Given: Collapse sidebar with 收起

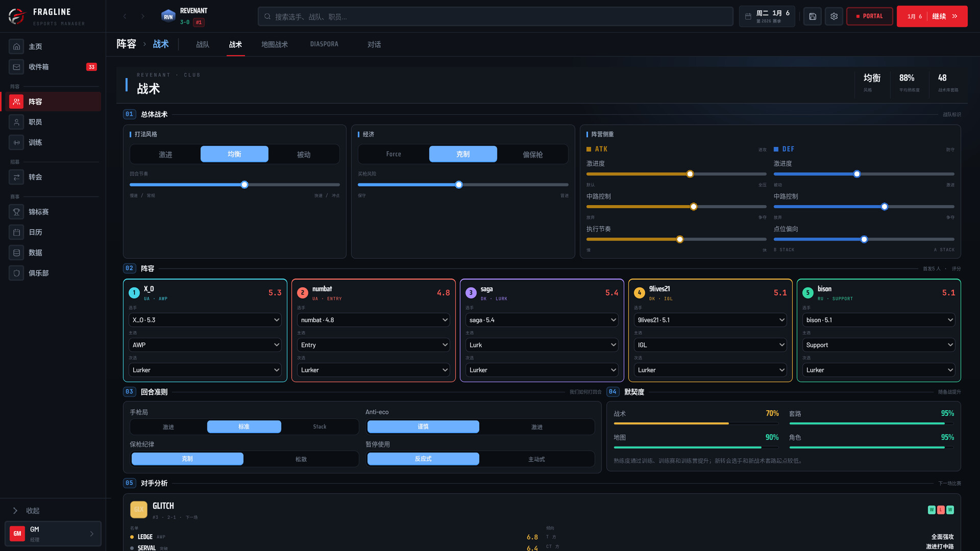Looking at the screenshot, I should click(33, 511).
